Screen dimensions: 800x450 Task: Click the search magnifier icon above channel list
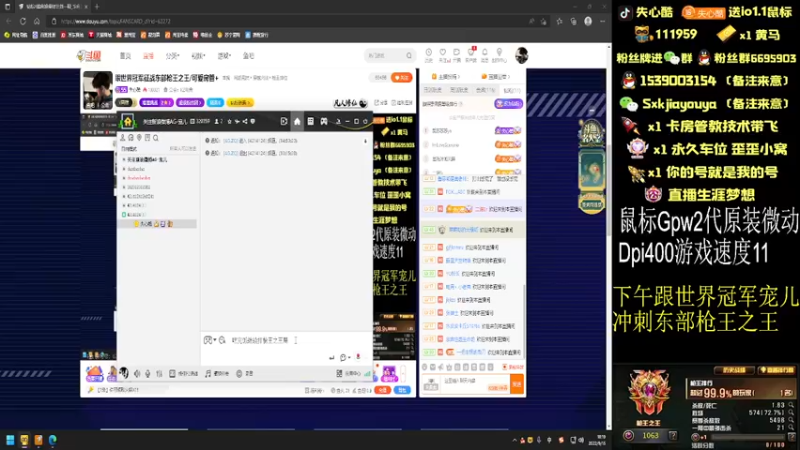(x=156, y=138)
